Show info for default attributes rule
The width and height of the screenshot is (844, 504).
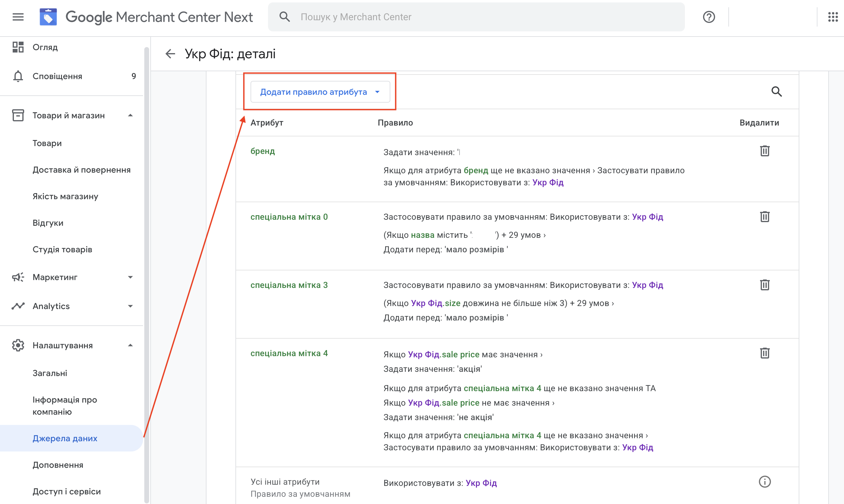765,482
